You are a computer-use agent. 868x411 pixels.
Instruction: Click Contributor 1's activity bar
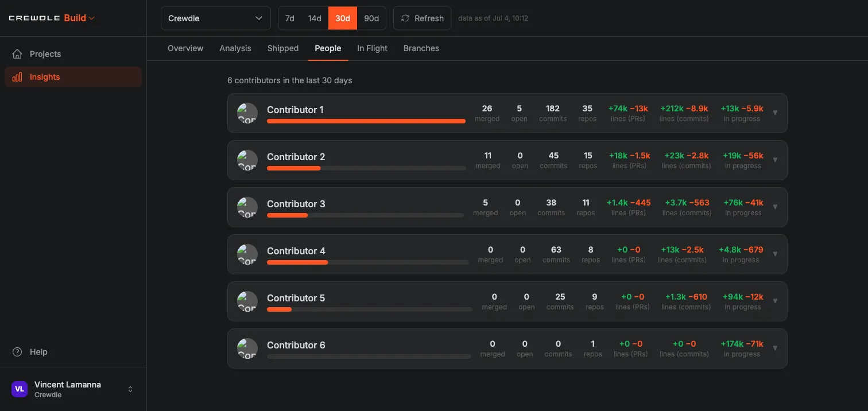point(366,121)
